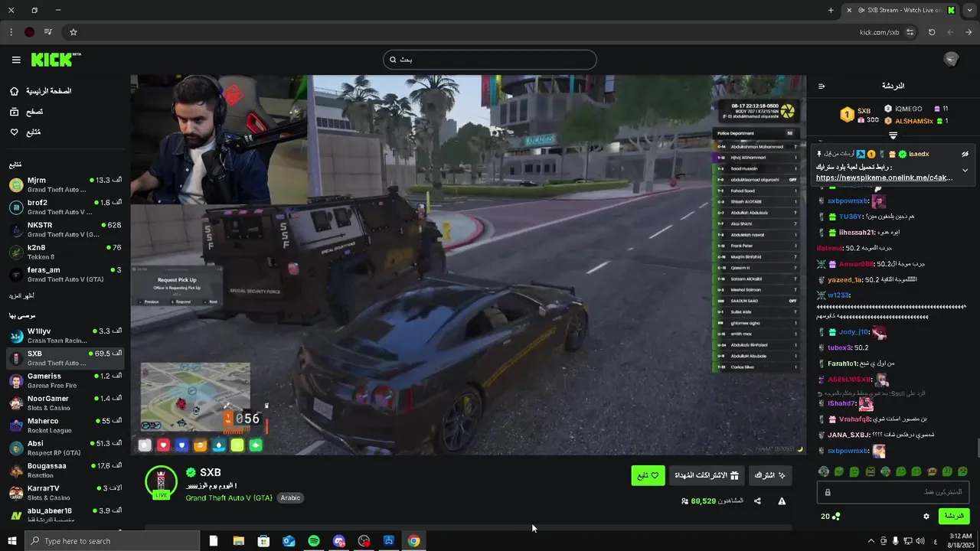
Task: Open the Absi Respect RP channel
Action: [65, 447]
